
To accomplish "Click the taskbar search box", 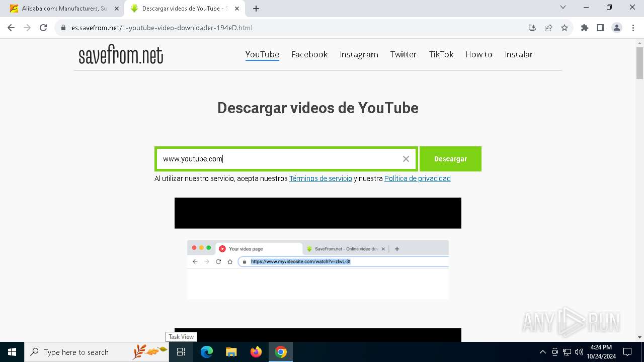I will pyautogui.click(x=97, y=352).
